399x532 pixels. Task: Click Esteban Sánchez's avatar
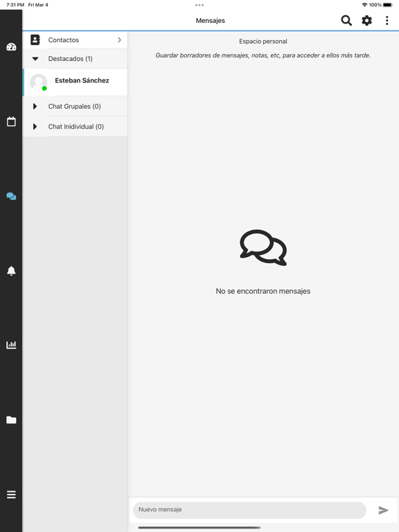pyautogui.click(x=38, y=82)
